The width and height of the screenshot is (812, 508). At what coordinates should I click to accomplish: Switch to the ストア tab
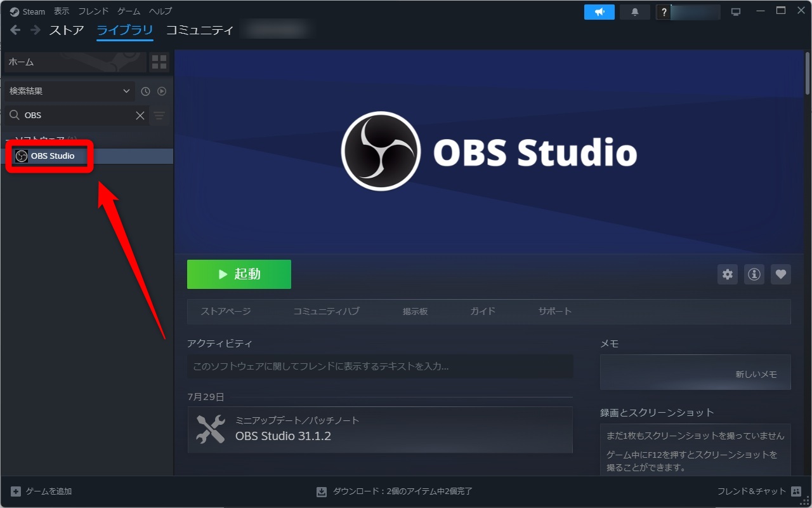coord(67,30)
